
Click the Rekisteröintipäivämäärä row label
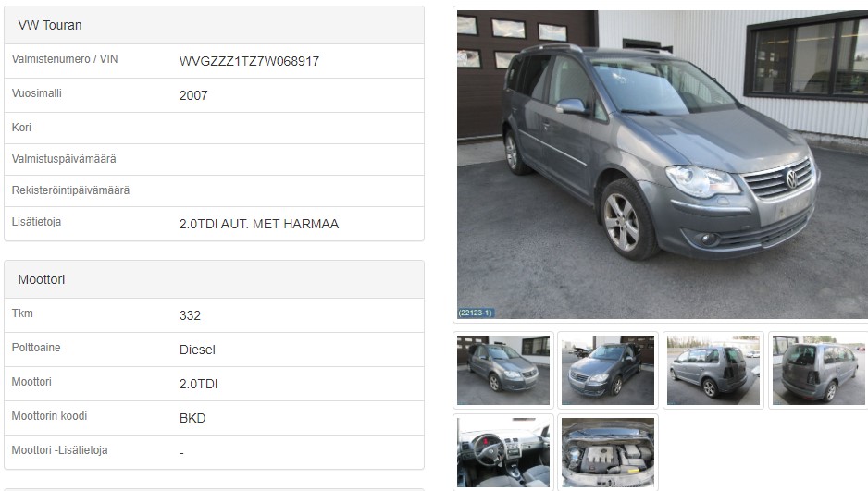pyautogui.click(x=70, y=190)
